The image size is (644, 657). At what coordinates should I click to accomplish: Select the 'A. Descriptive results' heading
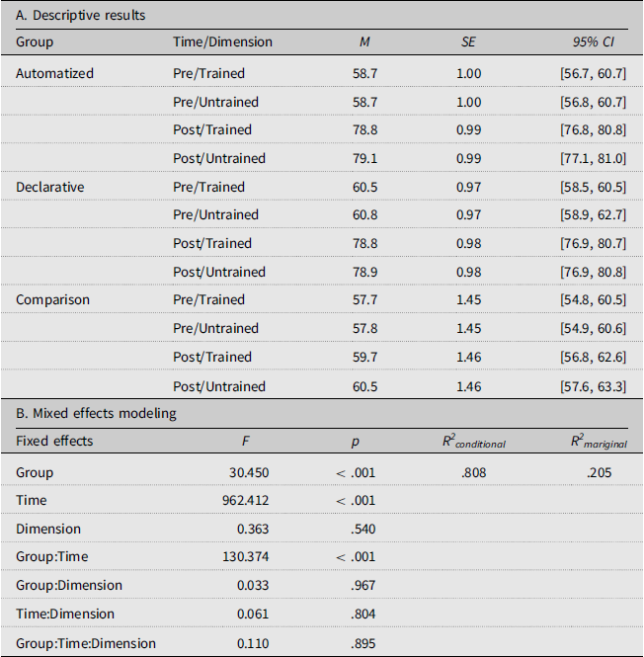click(x=80, y=16)
